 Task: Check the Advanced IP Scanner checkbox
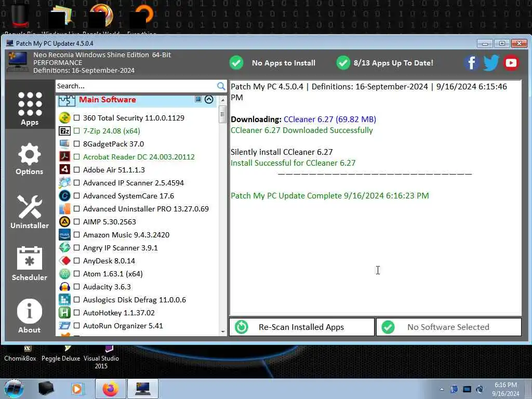click(77, 182)
